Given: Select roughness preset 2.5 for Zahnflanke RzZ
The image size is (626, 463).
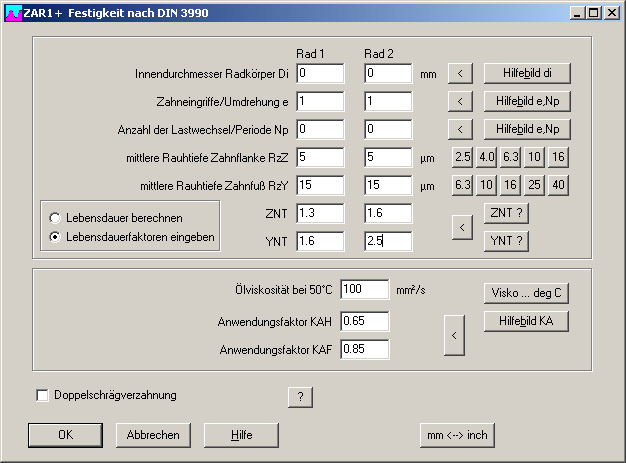Looking at the screenshot, I should coord(462,157).
